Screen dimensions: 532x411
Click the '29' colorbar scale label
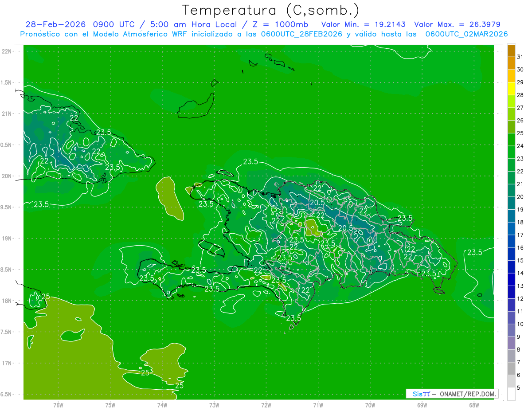[520, 82]
